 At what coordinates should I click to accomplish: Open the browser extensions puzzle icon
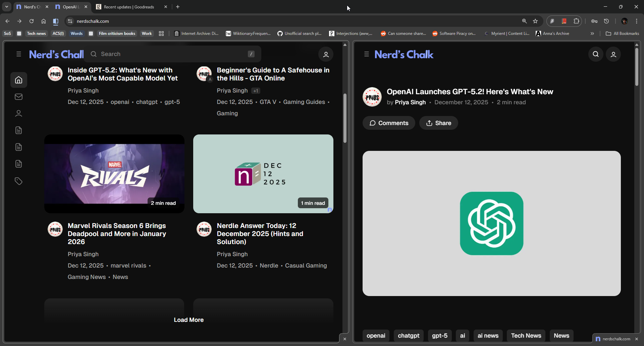tap(576, 21)
